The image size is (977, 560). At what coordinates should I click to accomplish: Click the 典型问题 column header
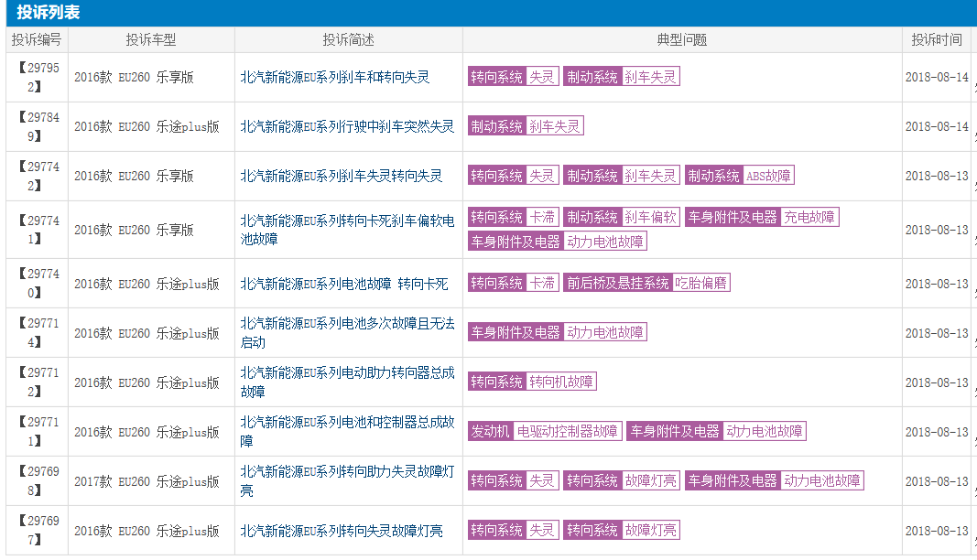click(681, 40)
